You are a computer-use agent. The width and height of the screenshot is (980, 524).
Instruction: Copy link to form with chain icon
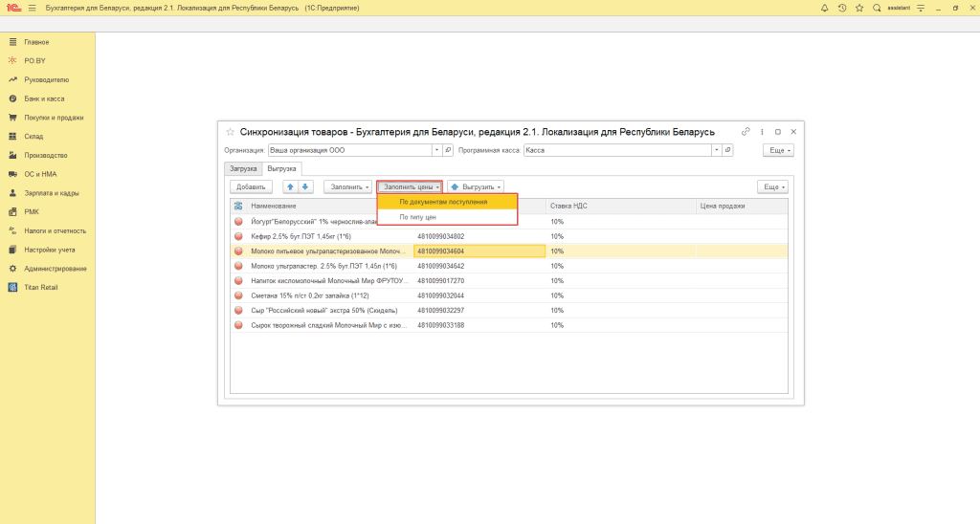pyautogui.click(x=746, y=132)
